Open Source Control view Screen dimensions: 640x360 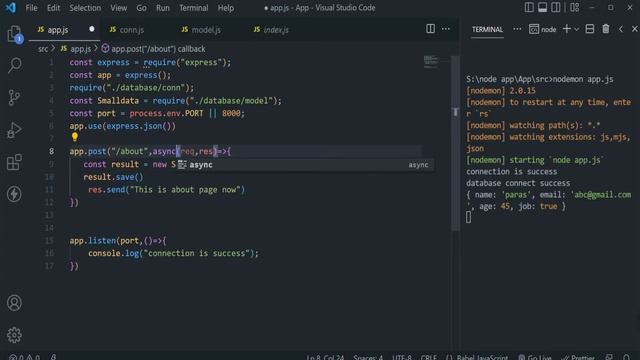(14, 98)
